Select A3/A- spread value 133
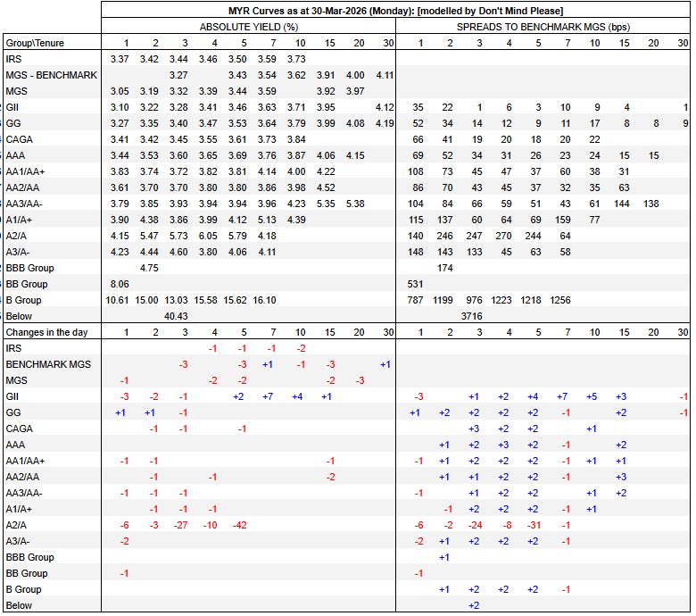696x616 pixels. coord(474,252)
